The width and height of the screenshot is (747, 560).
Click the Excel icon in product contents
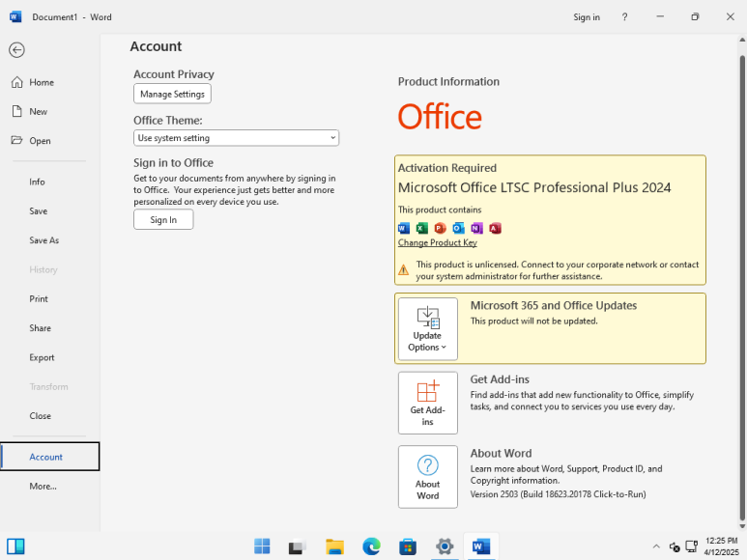pyautogui.click(x=422, y=229)
